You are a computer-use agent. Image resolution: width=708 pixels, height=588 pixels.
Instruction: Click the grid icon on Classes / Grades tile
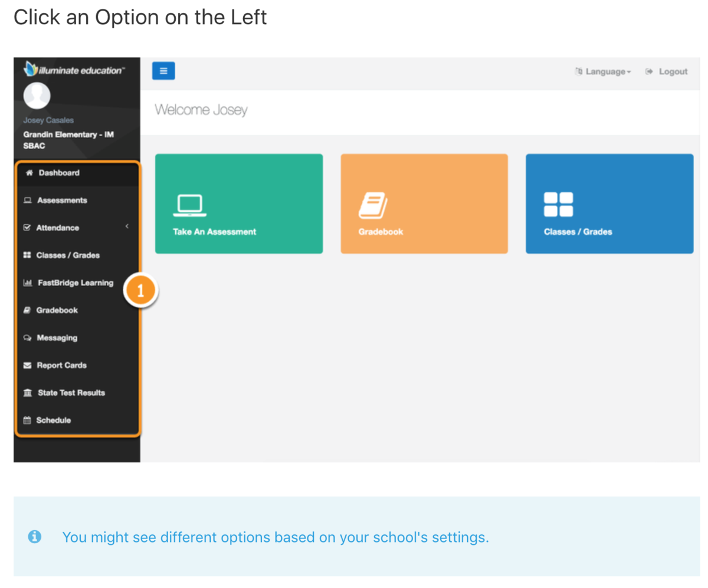[558, 205]
